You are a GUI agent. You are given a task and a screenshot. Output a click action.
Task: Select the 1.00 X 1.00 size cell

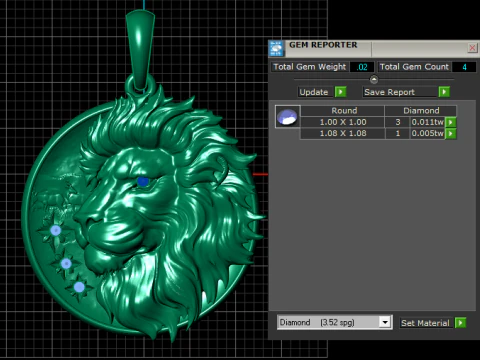pos(343,122)
